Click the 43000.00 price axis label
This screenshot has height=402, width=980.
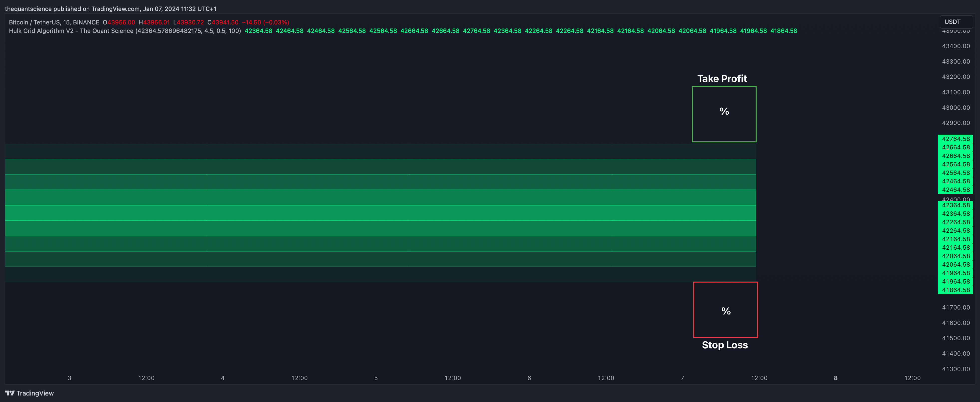(956, 107)
